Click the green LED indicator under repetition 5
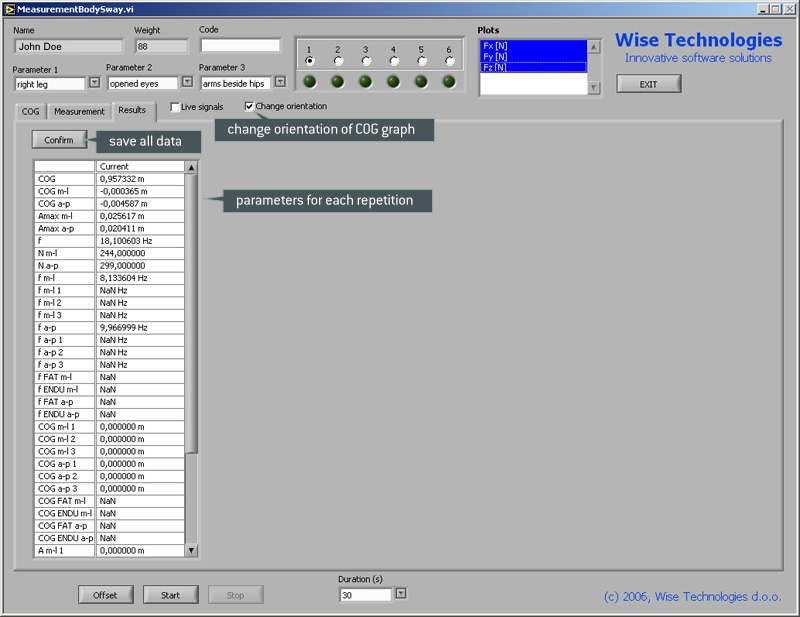The image size is (800, 617). [x=421, y=82]
